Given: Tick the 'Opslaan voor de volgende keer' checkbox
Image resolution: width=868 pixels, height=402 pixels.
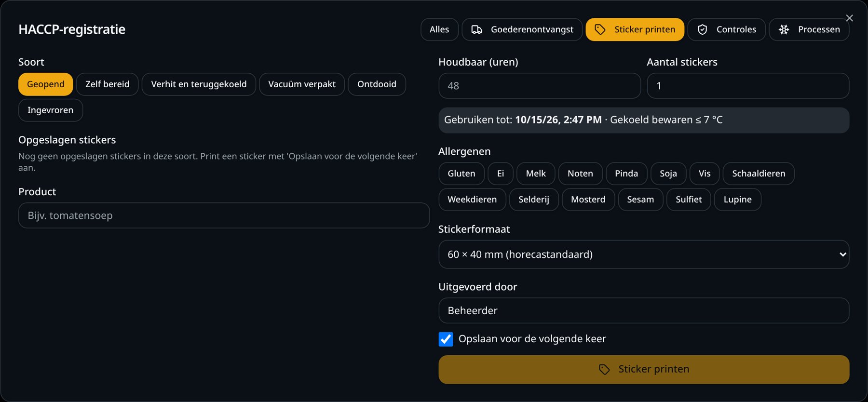Looking at the screenshot, I should coord(446,339).
